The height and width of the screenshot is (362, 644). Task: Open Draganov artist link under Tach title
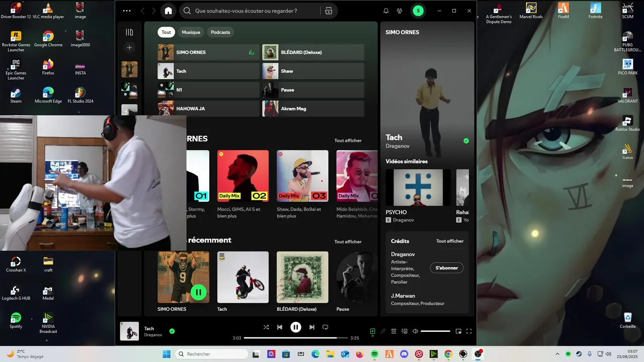[397, 146]
